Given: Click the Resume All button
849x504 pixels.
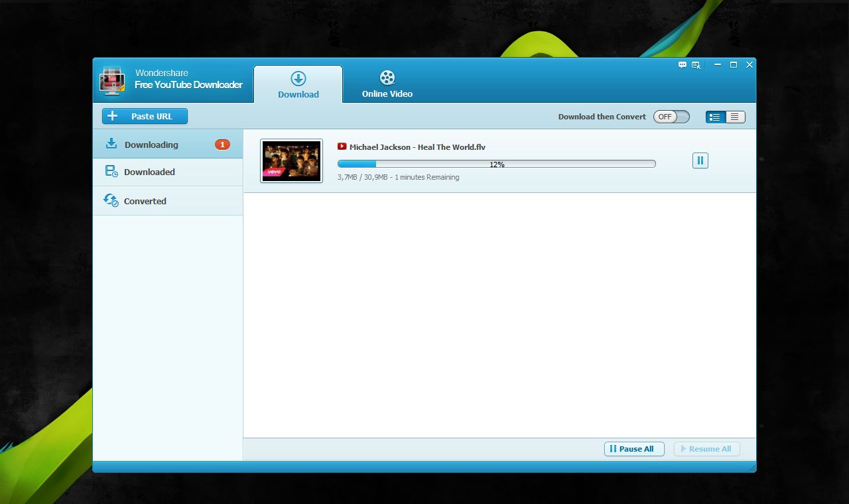Looking at the screenshot, I should 706,449.
